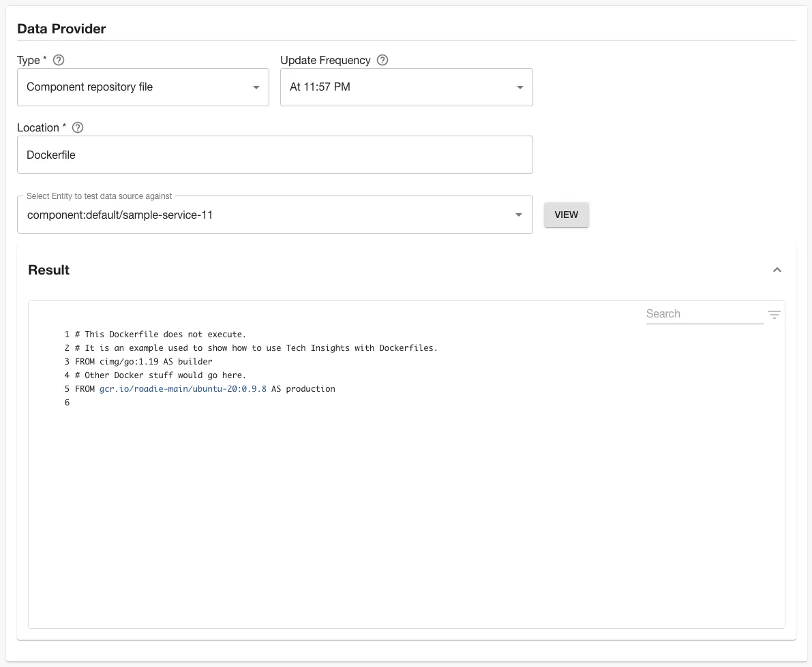This screenshot has width=812, height=667.
Task: Collapse the Result panel using the chevron
Action: 777,270
